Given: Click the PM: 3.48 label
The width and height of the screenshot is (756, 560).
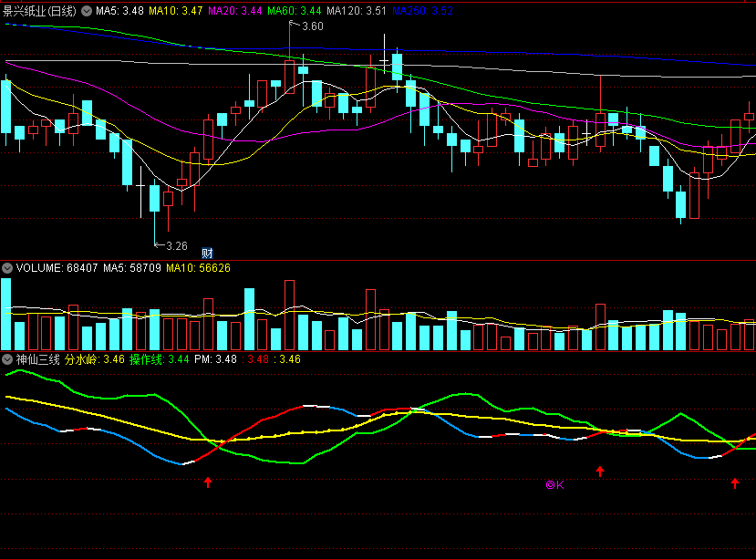Looking at the screenshot, I should click(x=215, y=359).
